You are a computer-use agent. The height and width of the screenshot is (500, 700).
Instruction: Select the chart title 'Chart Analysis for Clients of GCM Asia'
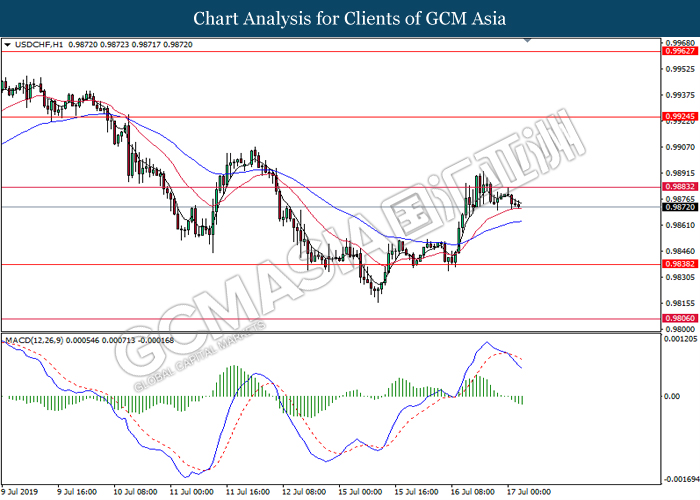click(350, 18)
